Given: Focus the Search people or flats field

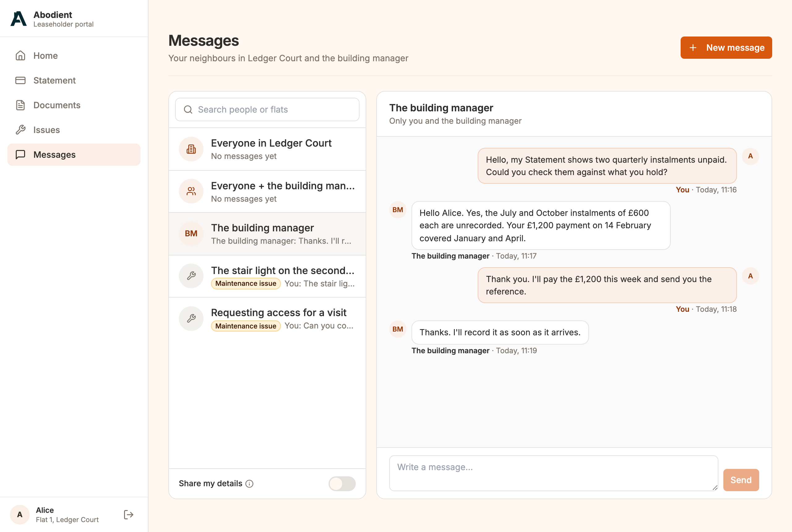Looking at the screenshot, I should (267, 109).
